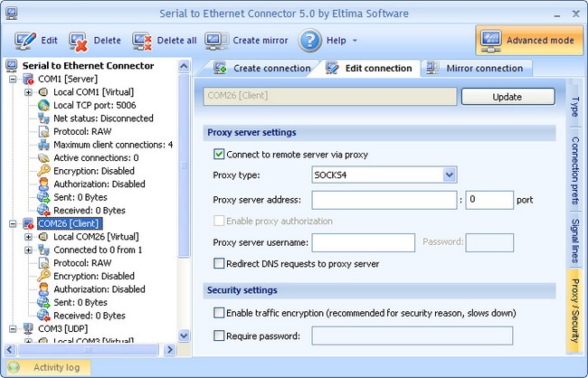Viewport: 588px width, 378px height.
Task: Click the proxy port number field
Action: [x=489, y=200]
